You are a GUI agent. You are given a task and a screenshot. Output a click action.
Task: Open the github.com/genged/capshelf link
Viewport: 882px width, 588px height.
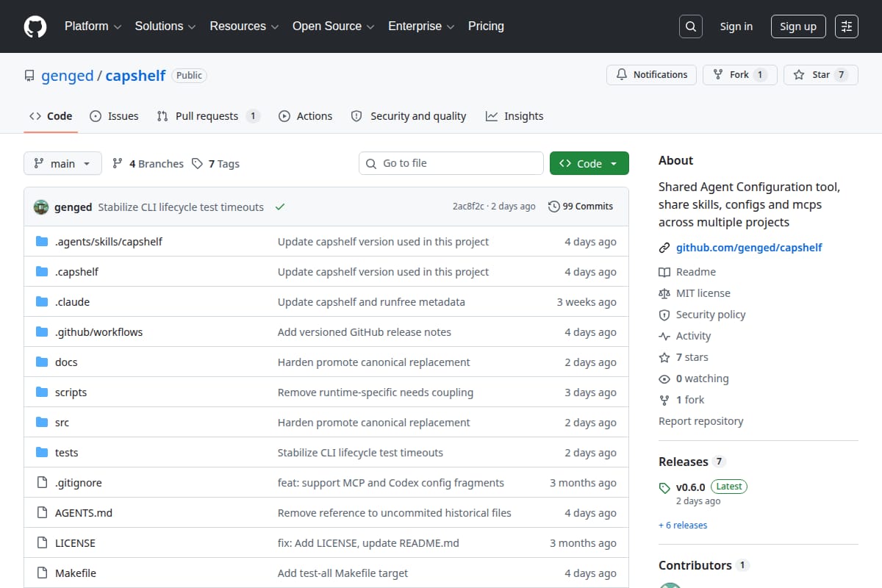[749, 248]
